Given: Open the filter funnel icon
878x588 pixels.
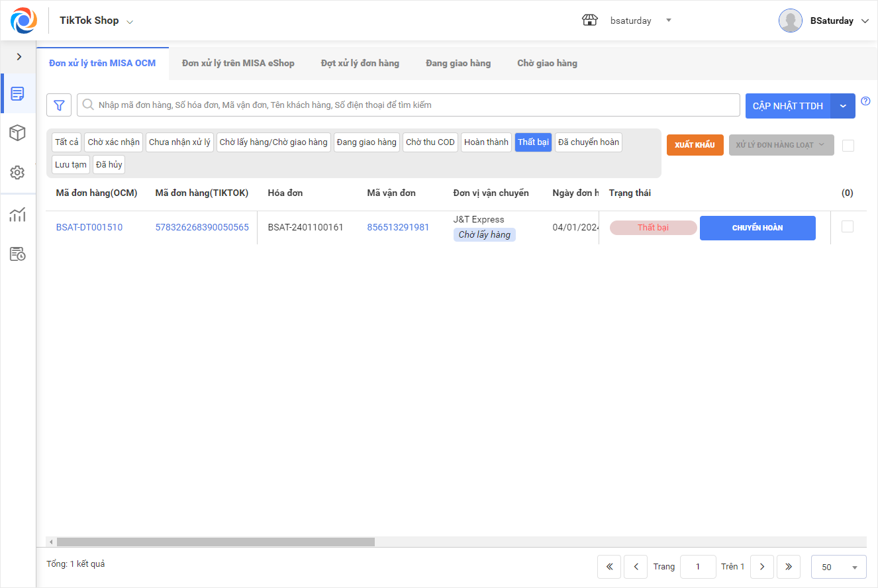Looking at the screenshot, I should 59,105.
